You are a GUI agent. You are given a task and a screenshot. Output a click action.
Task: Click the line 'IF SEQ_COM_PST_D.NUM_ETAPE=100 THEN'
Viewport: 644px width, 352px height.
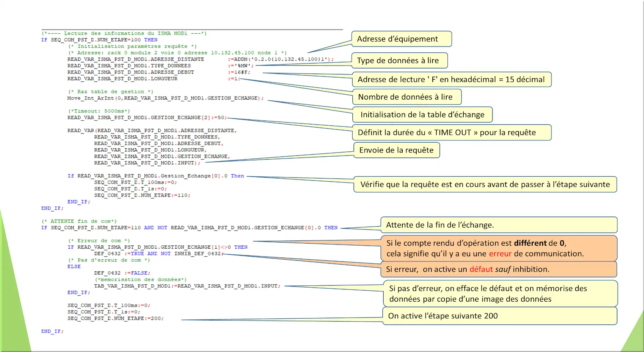[99, 40]
